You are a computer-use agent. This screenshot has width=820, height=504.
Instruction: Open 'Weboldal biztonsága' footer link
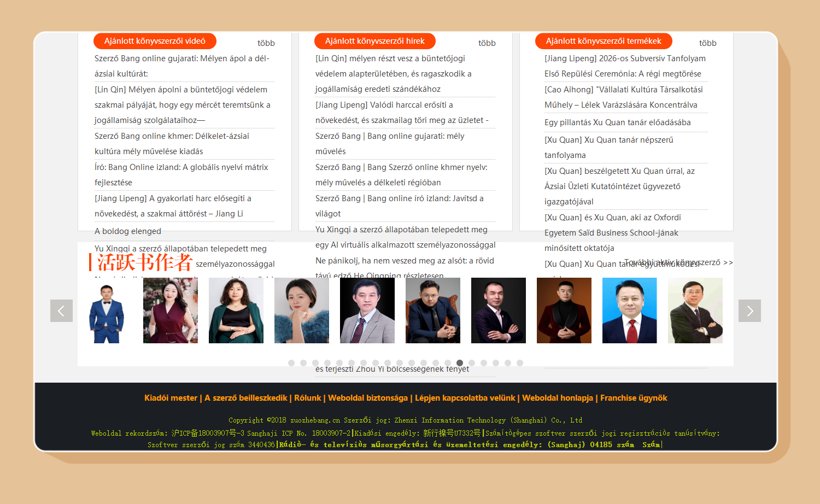pyautogui.click(x=368, y=398)
